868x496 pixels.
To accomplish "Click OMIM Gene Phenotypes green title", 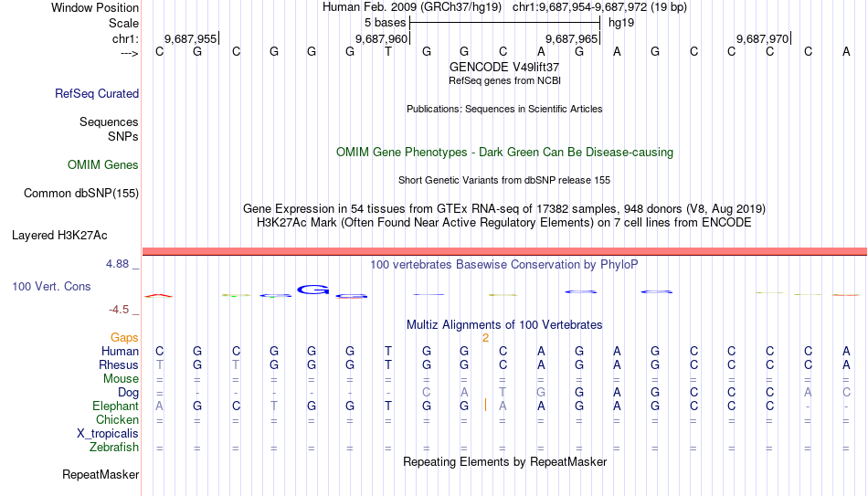I will (x=504, y=153).
